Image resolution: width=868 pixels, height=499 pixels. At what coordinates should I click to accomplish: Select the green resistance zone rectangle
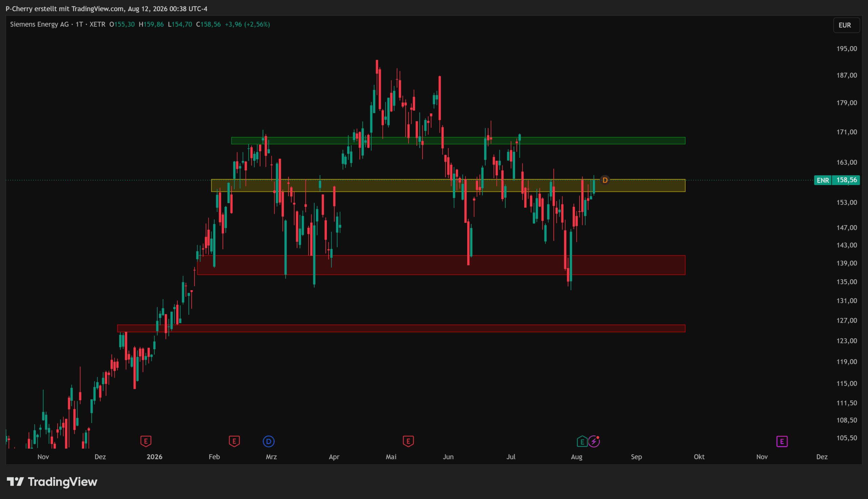458,141
